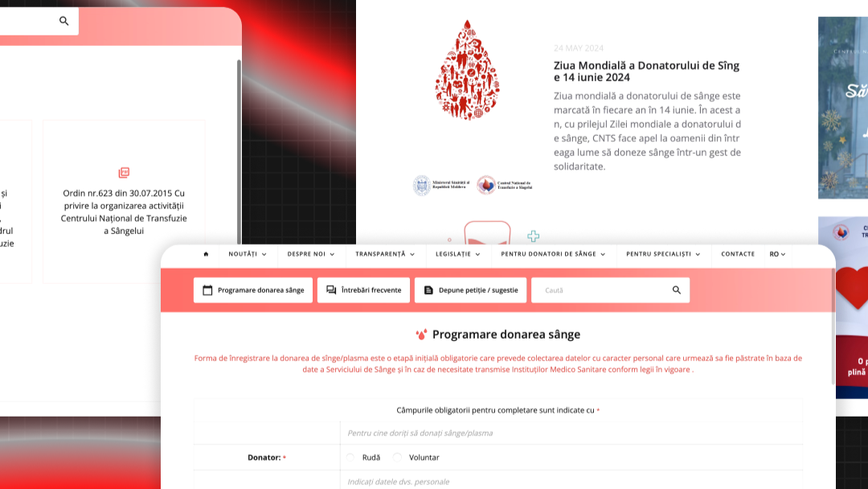Expand the Pentru donatori de sânge menu
The image size is (868, 489).
[x=553, y=254]
